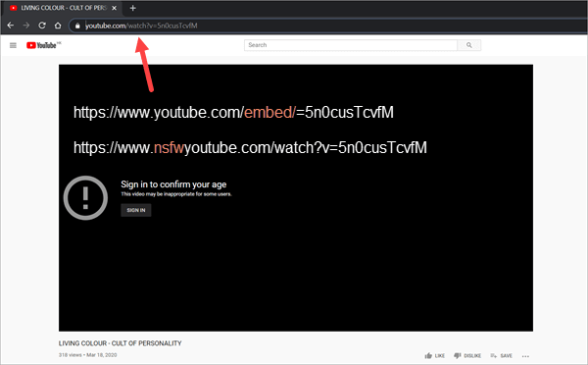
Task: Click the padlock site security icon
Action: (77, 26)
